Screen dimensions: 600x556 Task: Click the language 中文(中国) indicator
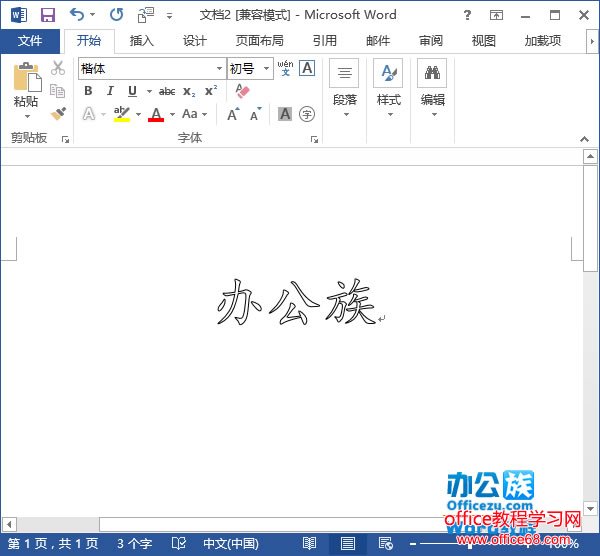[x=231, y=543]
